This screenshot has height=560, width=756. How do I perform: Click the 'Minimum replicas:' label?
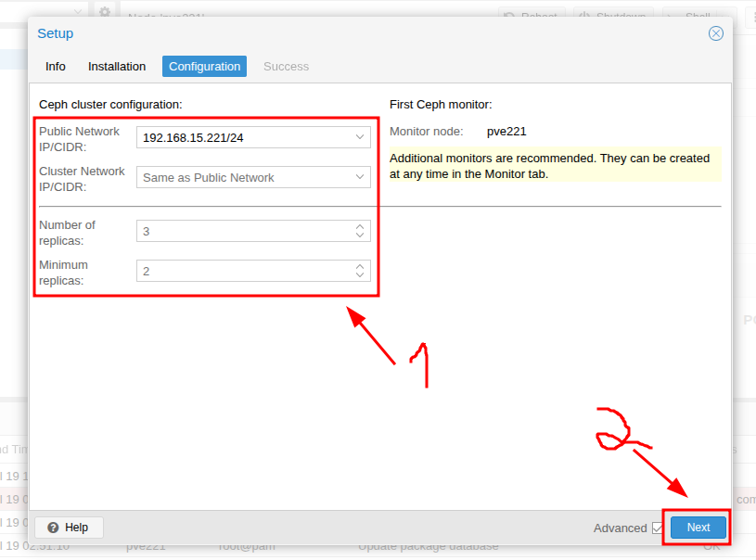[x=64, y=273]
